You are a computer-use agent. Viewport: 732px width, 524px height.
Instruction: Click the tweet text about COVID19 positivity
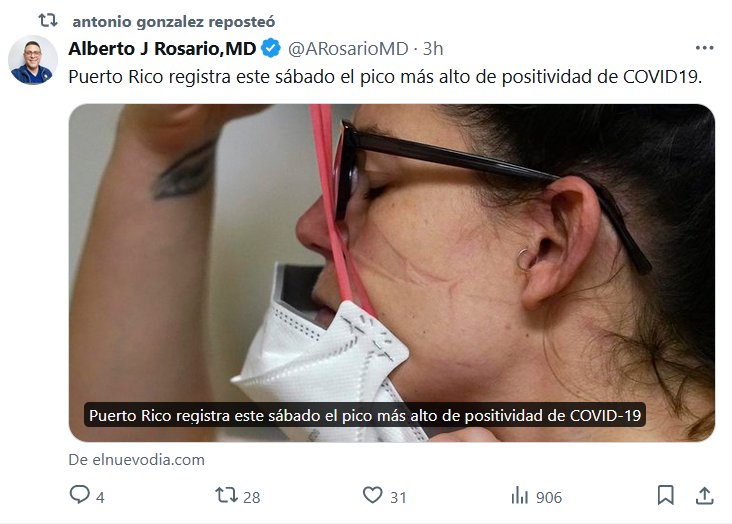tap(385, 77)
